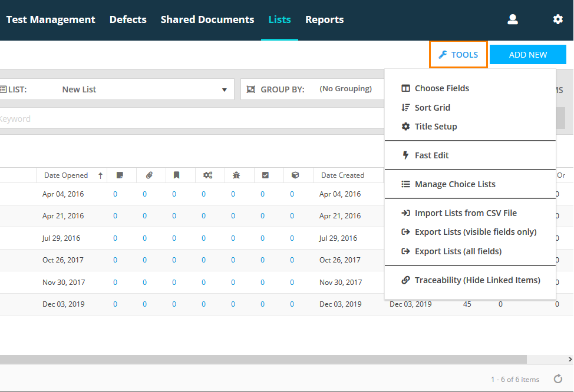
Task: Click the cube column header icon
Action: (295, 175)
